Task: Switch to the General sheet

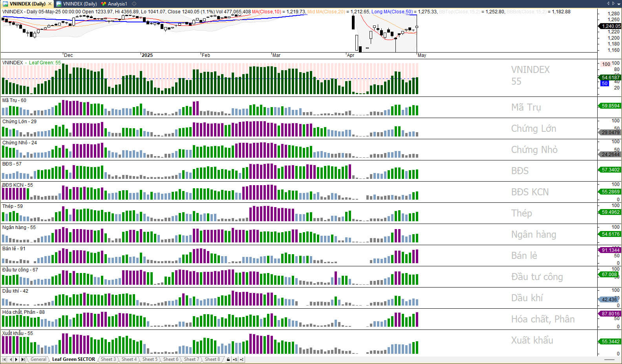Action: pos(38,359)
